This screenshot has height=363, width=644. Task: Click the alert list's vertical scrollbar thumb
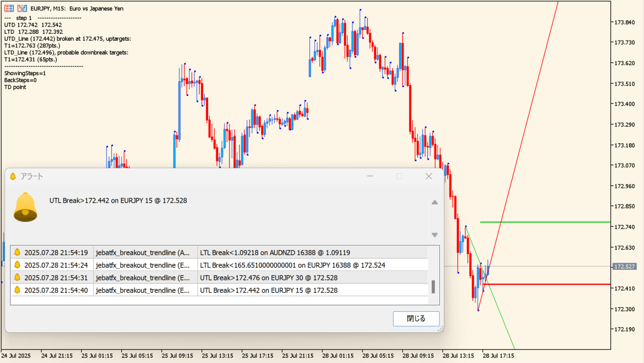[x=433, y=287]
